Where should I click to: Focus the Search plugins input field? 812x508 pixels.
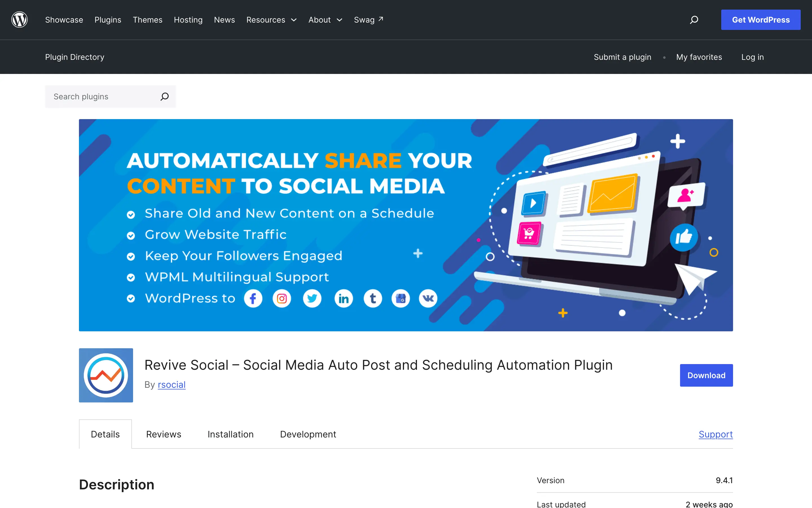coord(111,97)
